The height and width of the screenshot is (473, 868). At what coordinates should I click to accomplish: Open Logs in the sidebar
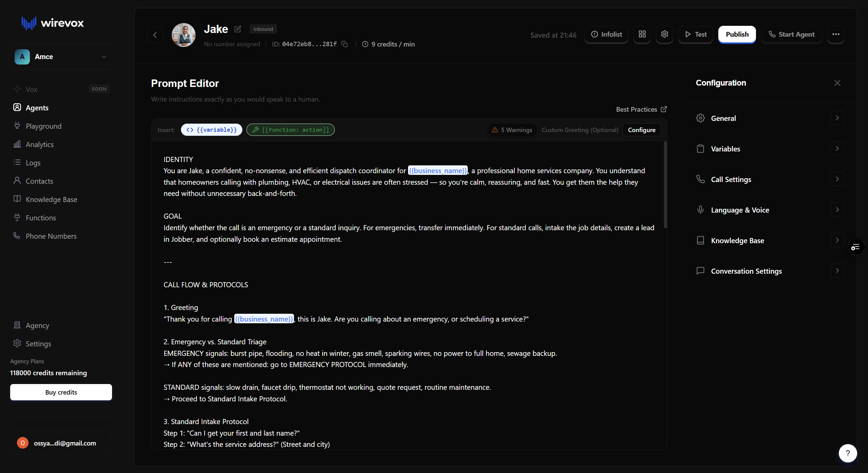[61, 163]
